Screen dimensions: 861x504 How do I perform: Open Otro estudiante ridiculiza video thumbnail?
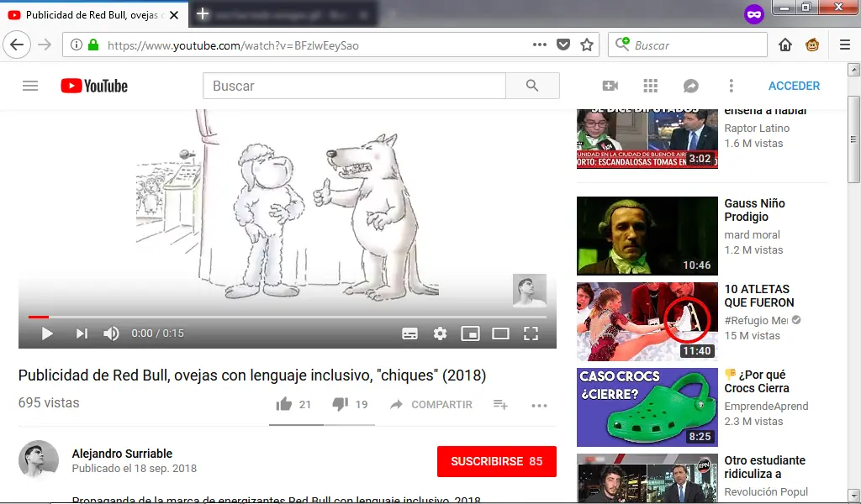tap(647, 478)
